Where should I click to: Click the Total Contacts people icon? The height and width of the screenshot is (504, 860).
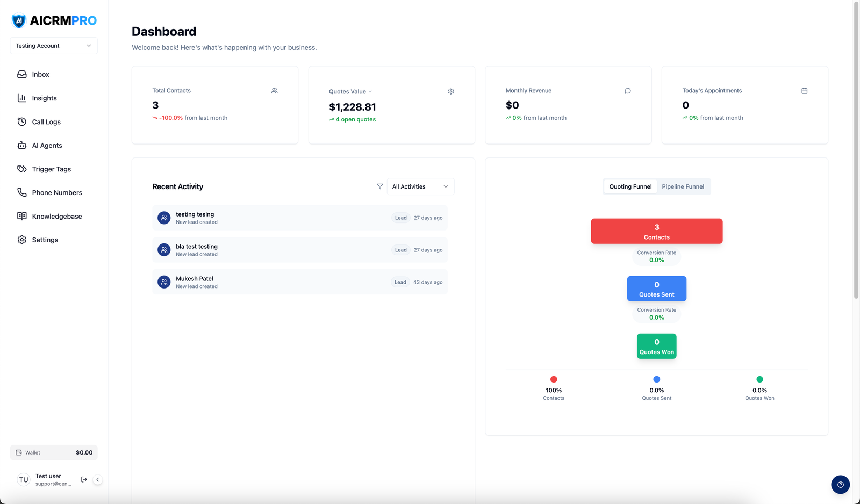(275, 91)
